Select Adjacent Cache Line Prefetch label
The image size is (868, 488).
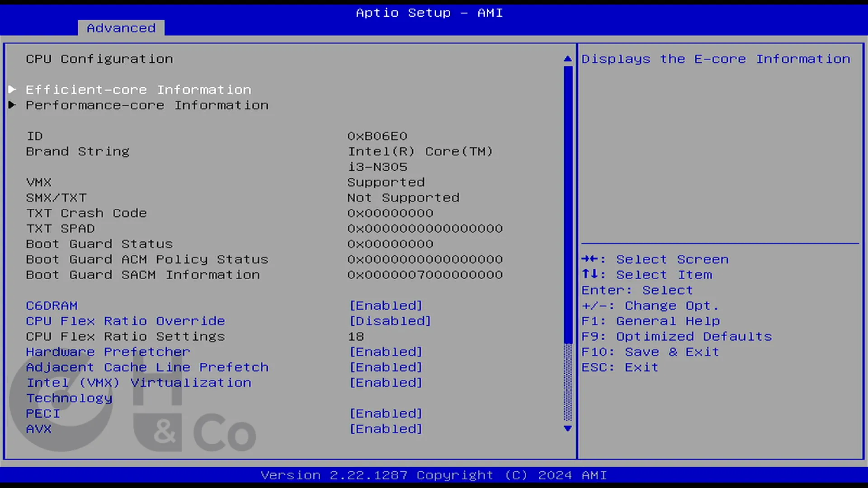tap(147, 367)
